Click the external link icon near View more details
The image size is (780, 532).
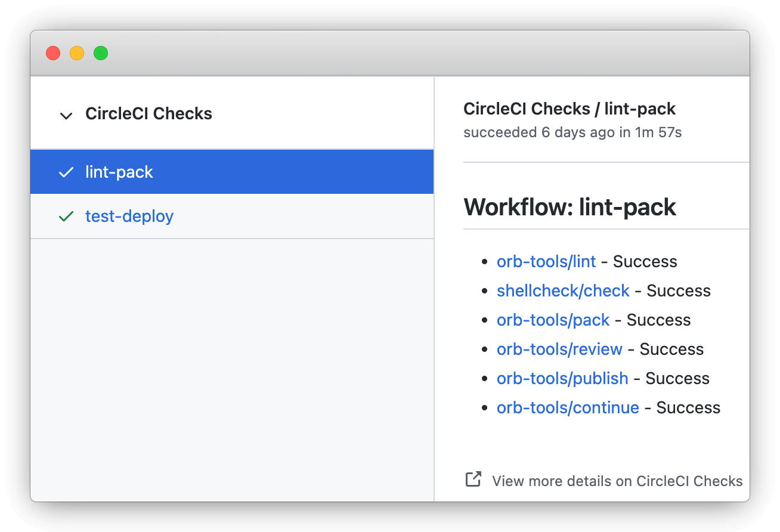pyautogui.click(x=473, y=479)
